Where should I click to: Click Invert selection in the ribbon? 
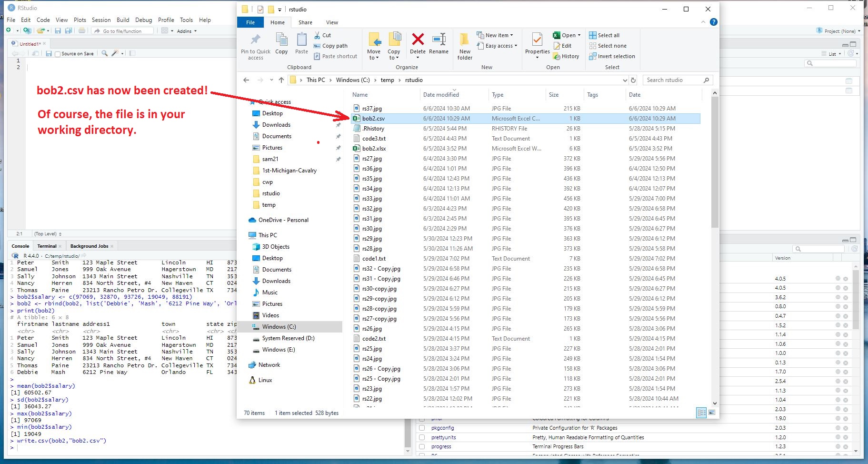pyautogui.click(x=612, y=56)
